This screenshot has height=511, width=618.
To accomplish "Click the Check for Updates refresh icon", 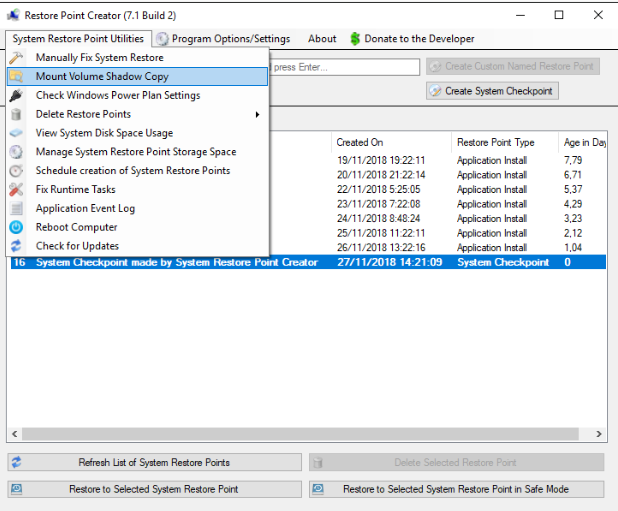I will tap(16, 246).
